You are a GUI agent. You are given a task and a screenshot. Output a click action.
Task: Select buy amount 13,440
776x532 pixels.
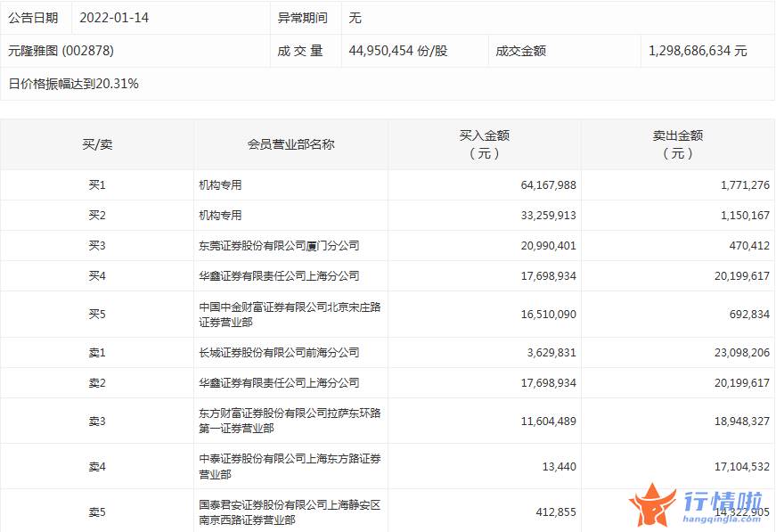point(560,467)
